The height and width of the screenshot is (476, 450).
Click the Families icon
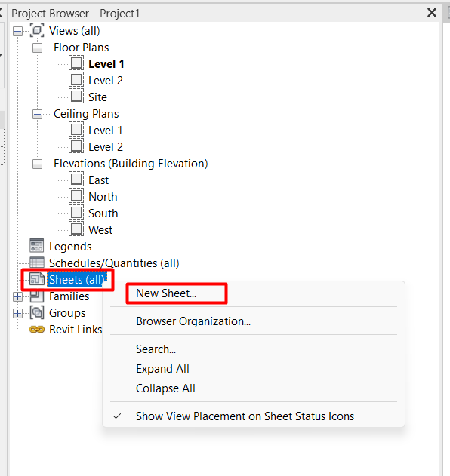[37, 296]
